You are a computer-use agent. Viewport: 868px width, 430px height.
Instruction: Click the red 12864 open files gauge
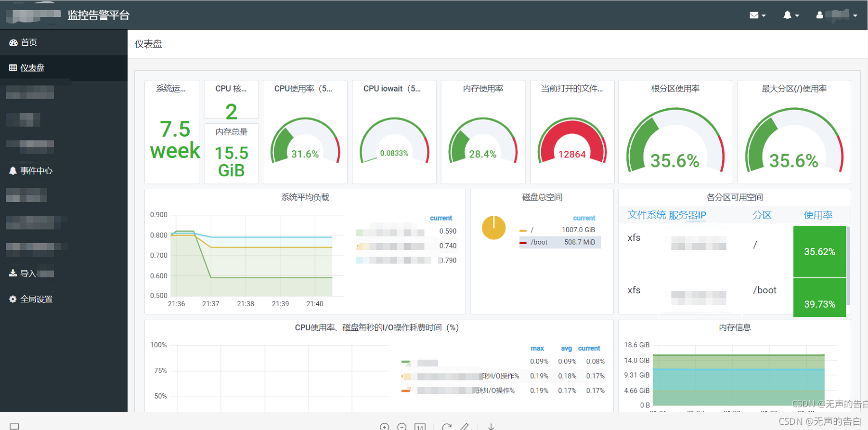[572, 141]
